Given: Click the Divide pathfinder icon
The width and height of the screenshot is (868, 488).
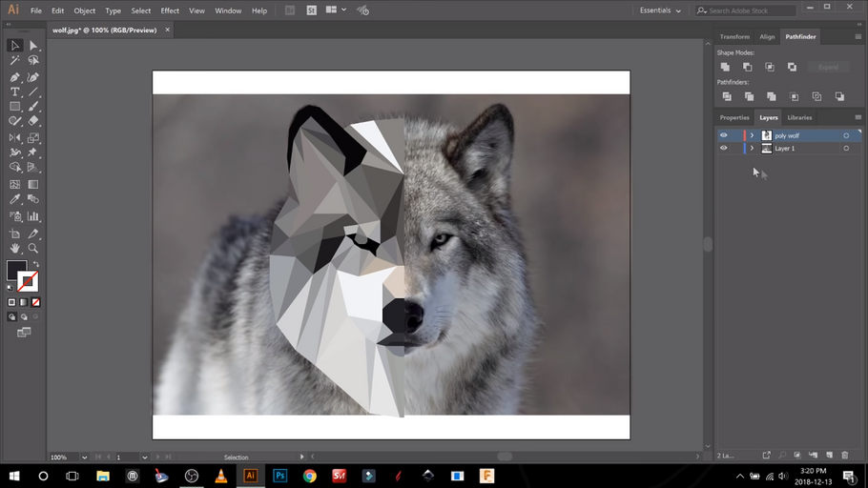Looking at the screenshot, I should click(x=726, y=97).
